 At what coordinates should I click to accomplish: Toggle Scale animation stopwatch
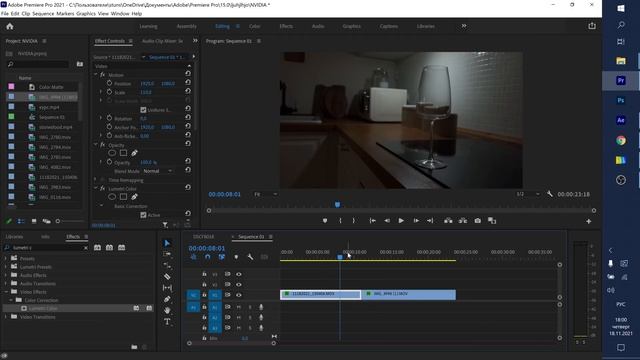(x=109, y=92)
